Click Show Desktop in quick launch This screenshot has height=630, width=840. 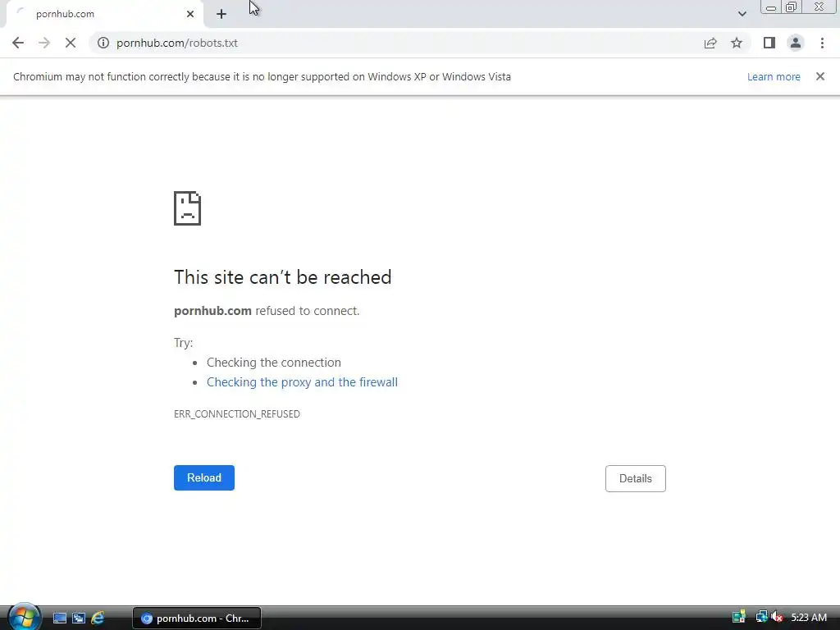pos(60,619)
